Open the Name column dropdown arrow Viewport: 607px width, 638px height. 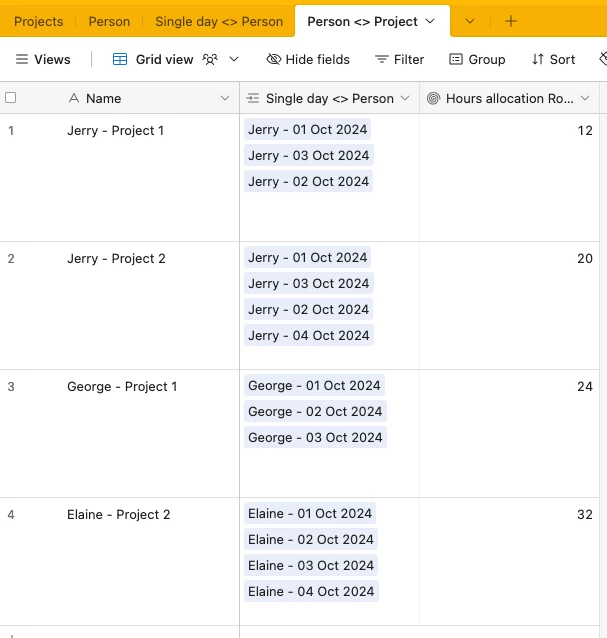(225, 98)
